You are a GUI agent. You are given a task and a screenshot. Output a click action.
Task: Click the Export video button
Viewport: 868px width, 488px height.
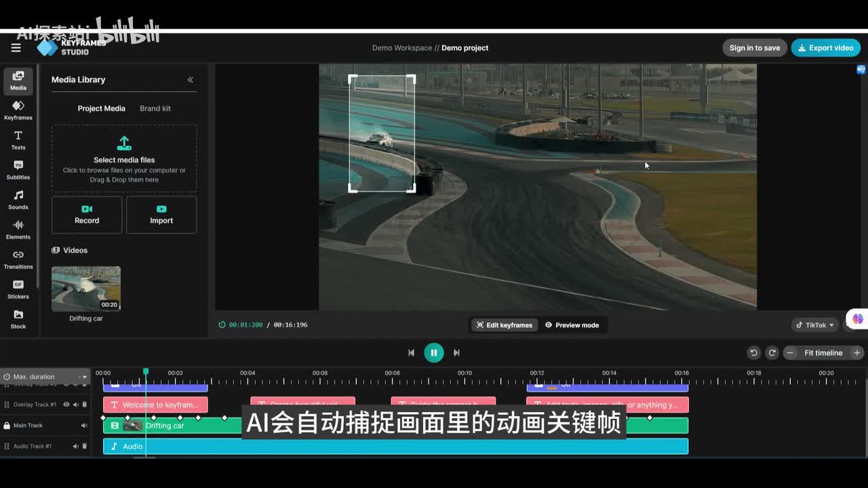coord(825,48)
